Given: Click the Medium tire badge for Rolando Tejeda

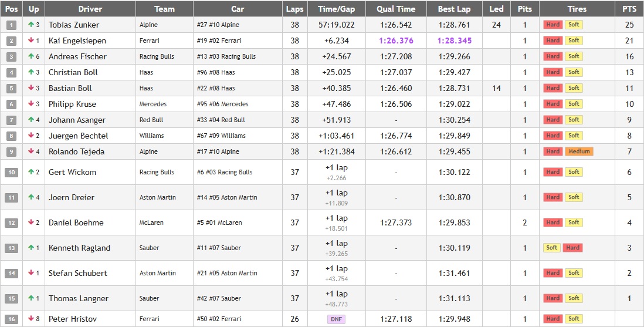Looking at the screenshot, I should 579,151.
